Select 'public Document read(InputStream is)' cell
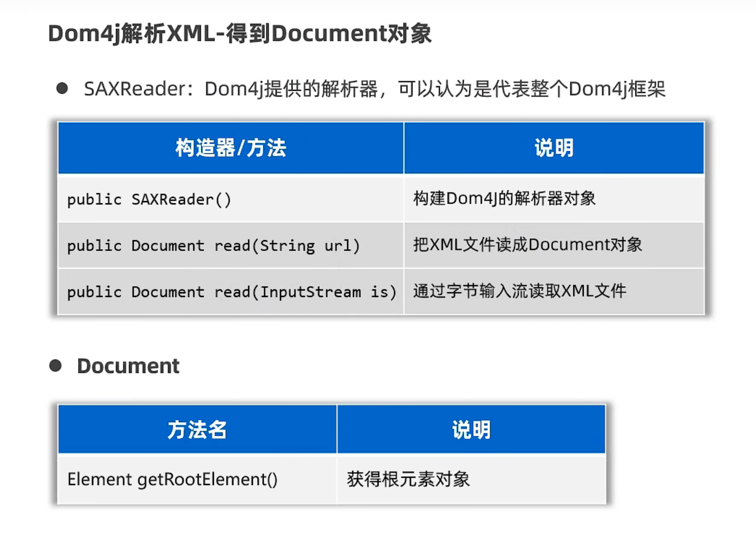Viewport: 756px width, 535px height. 231,292
